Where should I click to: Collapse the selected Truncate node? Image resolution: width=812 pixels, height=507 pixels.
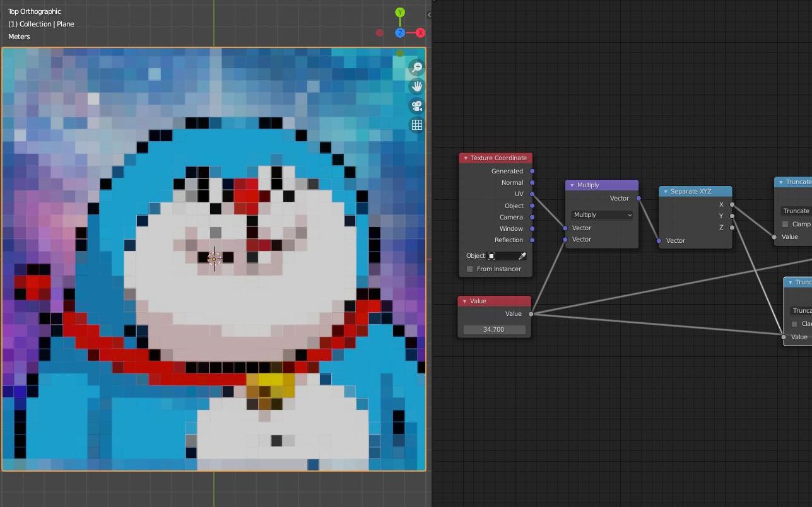pos(791,283)
